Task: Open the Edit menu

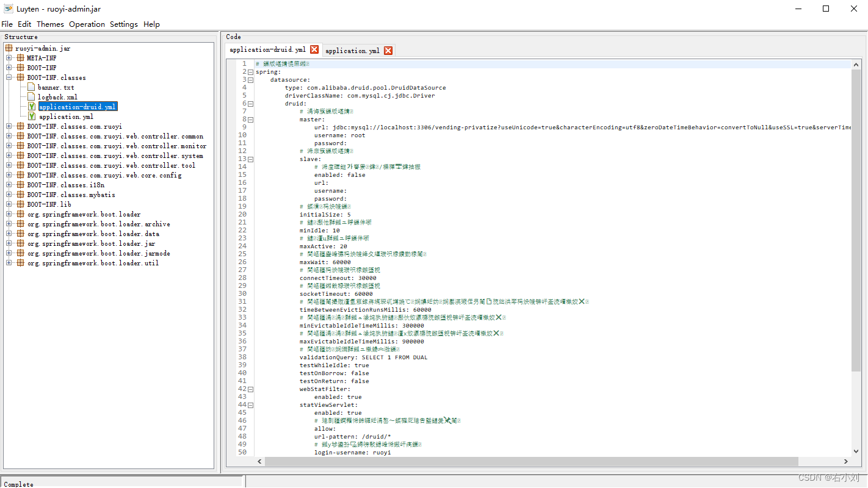Action: click(24, 24)
